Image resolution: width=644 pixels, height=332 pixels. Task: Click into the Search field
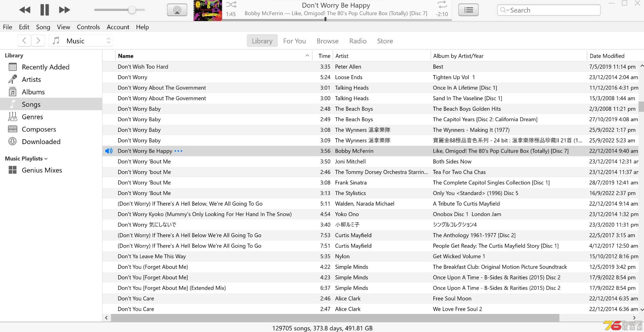pos(549,10)
